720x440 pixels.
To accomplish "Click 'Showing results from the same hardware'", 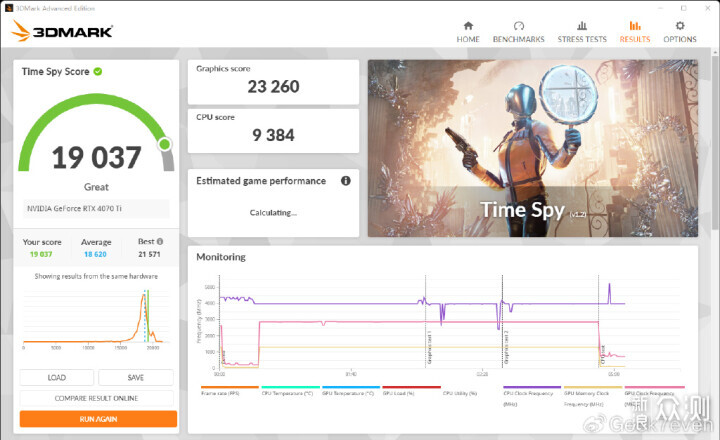I will [x=96, y=276].
